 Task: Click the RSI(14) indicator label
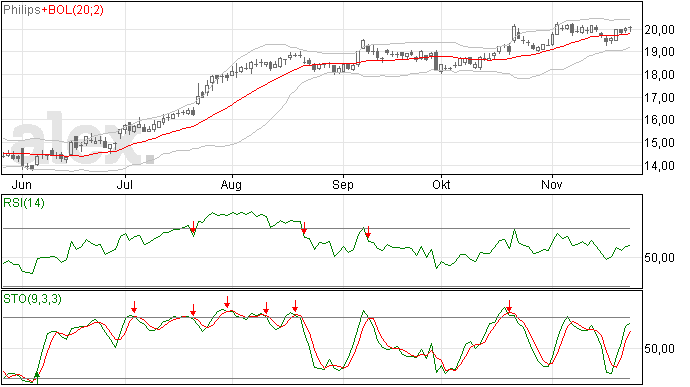point(24,203)
